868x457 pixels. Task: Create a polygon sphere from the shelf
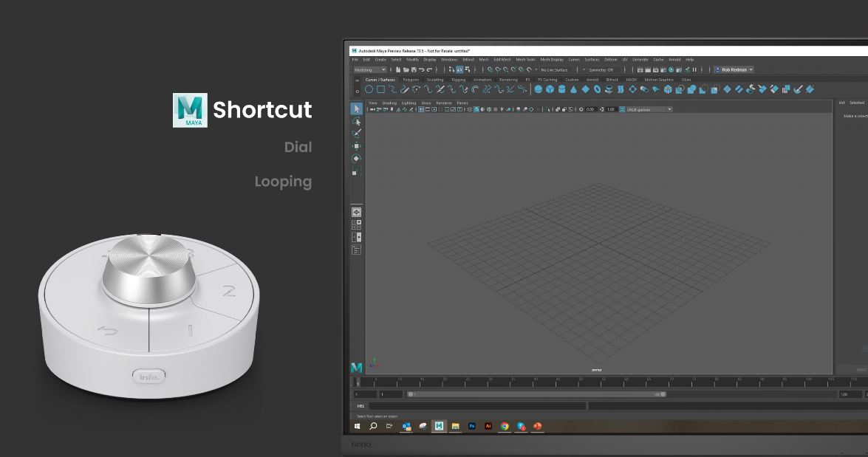point(538,89)
